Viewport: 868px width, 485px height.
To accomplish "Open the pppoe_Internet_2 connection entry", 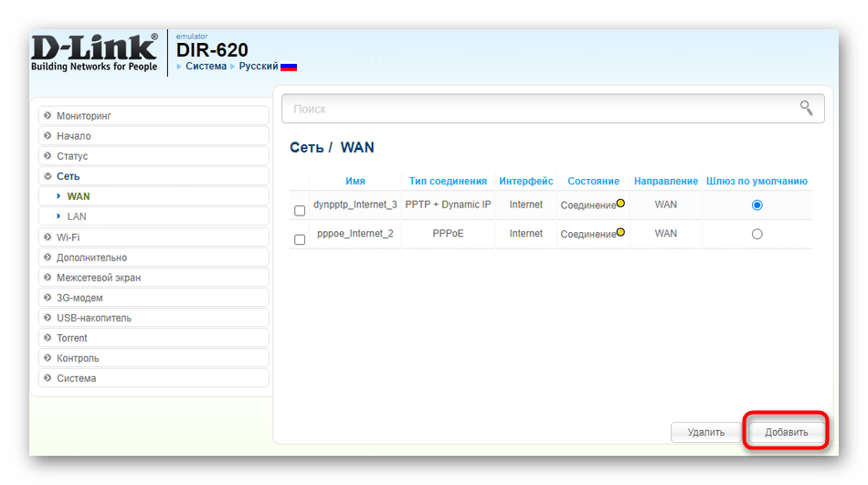I will [x=354, y=234].
